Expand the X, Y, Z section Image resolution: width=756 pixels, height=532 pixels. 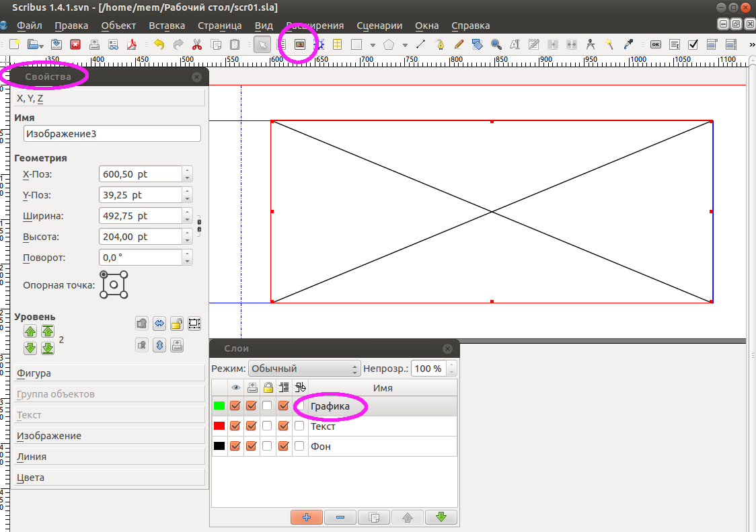(110, 98)
